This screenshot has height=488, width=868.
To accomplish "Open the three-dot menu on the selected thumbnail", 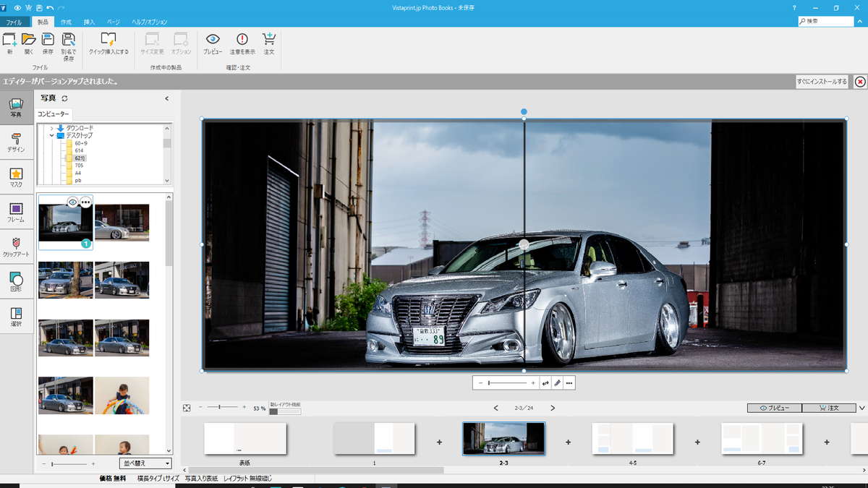I will pyautogui.click(x=85, y=202).
